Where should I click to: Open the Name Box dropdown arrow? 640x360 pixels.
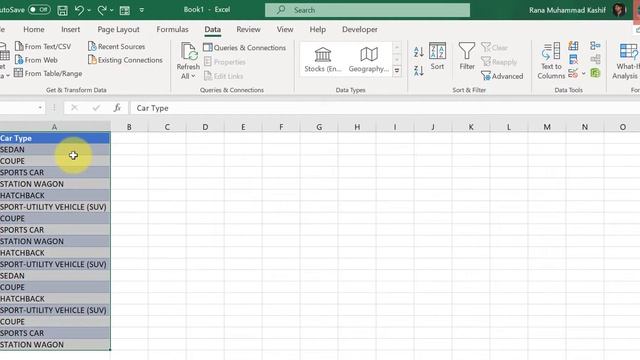40,108
